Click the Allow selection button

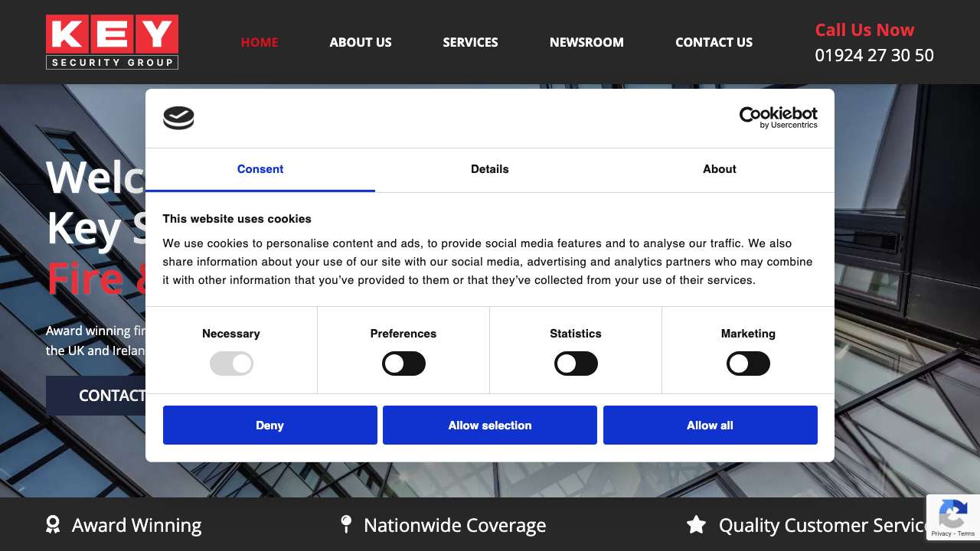click(490, 425)
